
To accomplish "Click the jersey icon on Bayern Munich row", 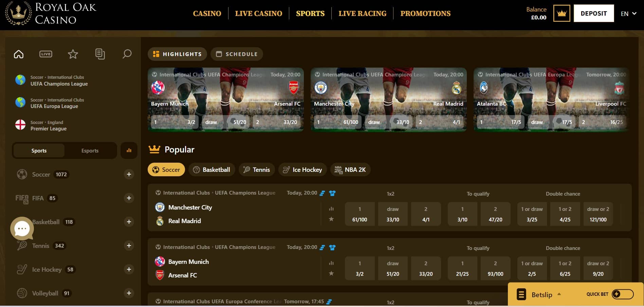I will click(332, 248).
